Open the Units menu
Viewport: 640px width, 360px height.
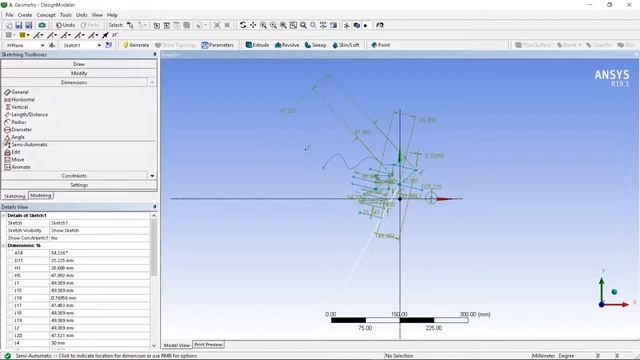coord(82,15)
